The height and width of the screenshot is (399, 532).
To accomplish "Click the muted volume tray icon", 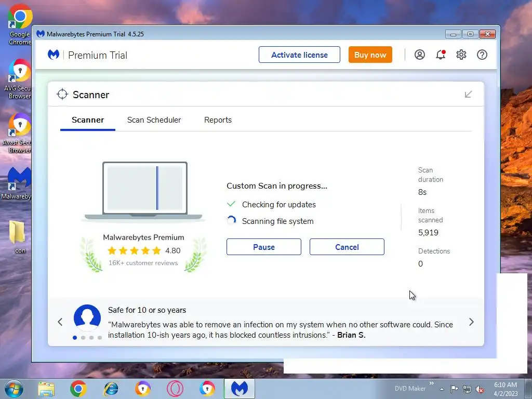I will 480,389.
